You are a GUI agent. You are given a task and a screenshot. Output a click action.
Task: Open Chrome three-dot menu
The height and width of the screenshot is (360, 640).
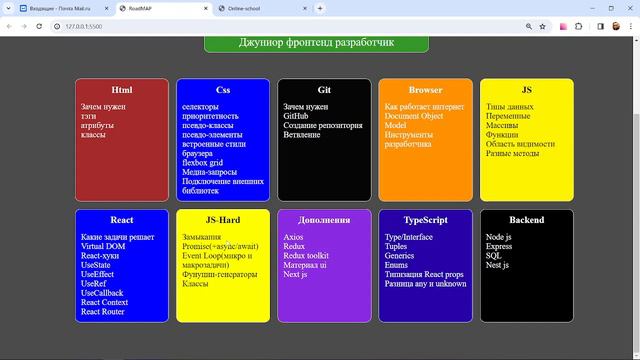(x=631, y=26)
